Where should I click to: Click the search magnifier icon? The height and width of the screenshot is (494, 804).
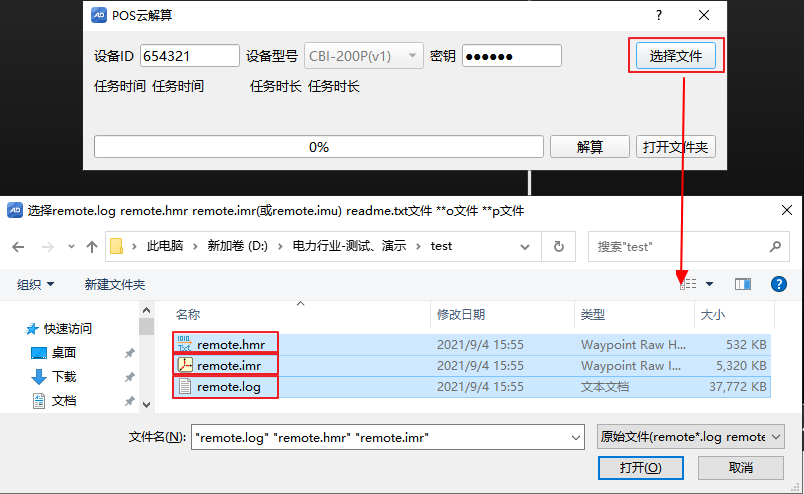(775, 247)
